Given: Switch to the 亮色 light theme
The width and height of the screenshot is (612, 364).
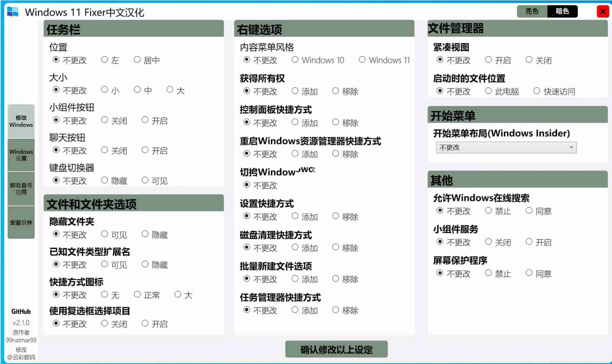Looking at the screenshot, I should click(x=532, y=11).
